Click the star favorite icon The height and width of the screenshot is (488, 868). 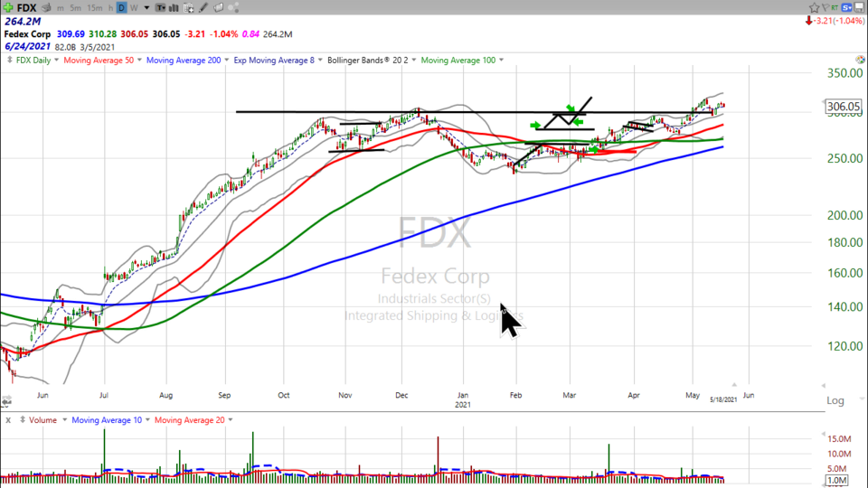click(x=814, y=7)
